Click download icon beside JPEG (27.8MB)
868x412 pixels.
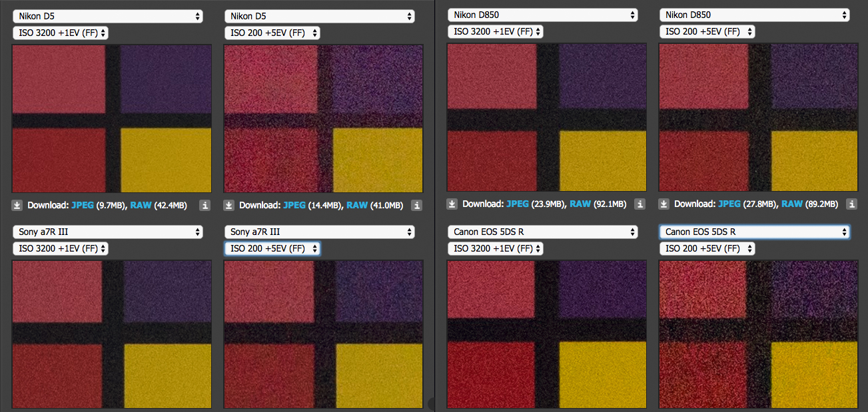click(664, 204)
